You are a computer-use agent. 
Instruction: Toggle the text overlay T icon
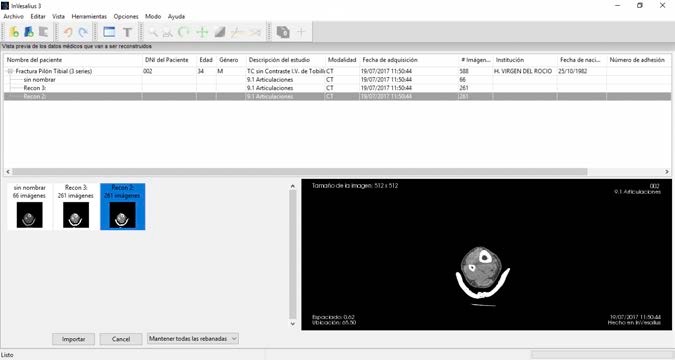tap(127, 32)
